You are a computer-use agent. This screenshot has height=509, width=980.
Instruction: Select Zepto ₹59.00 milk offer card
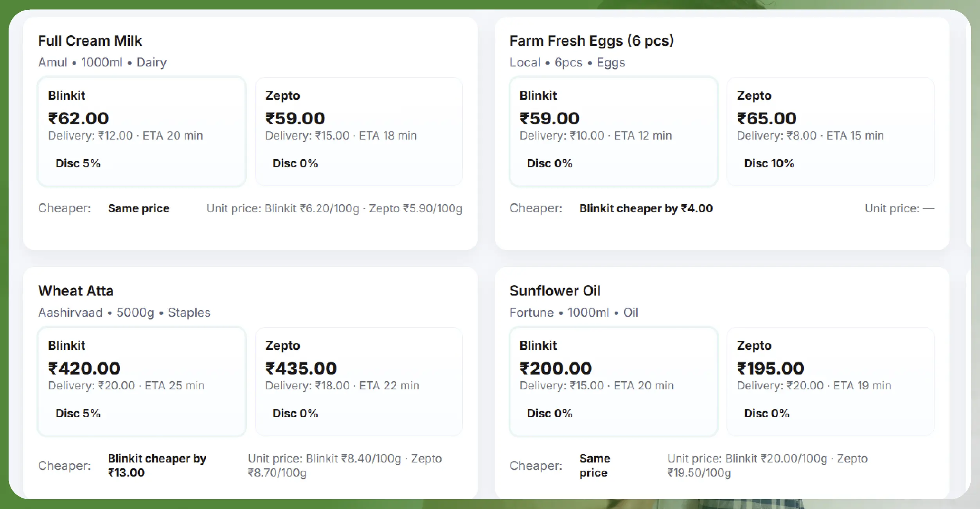point(358,131)
